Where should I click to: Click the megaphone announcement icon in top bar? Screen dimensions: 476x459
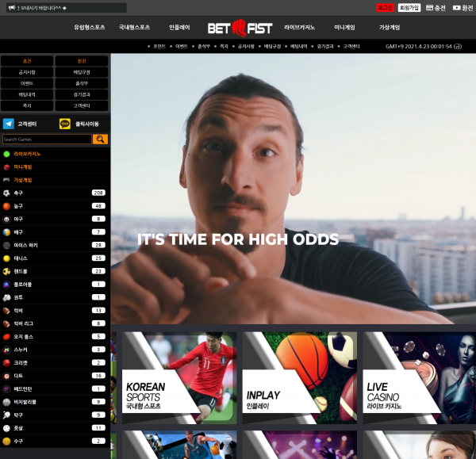[x=12, y=8]
